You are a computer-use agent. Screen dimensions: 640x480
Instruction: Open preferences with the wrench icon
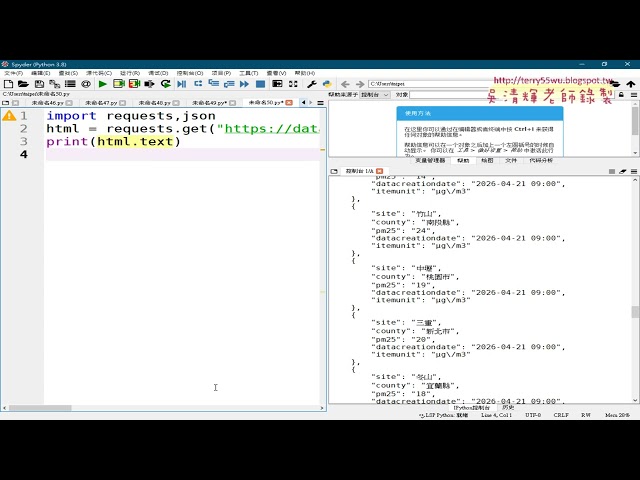click(x=311, y=84)
